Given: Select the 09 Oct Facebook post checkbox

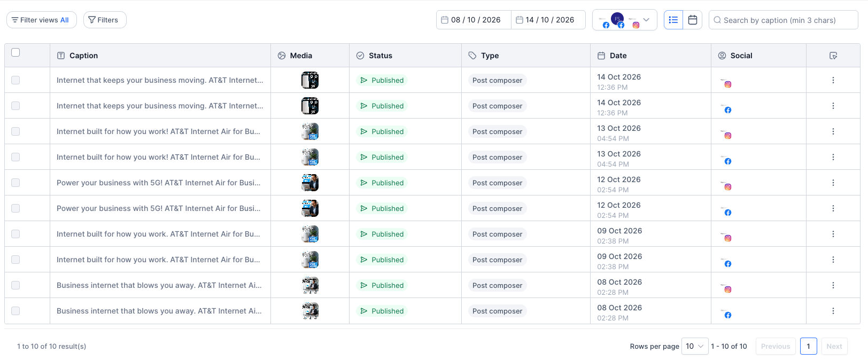Looking at the screenshot, I should (15, 260).
